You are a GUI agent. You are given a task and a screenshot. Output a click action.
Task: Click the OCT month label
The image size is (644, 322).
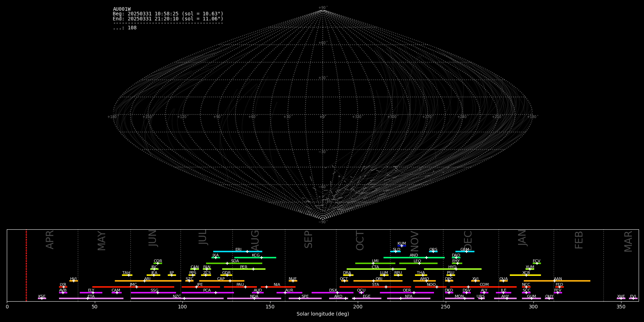pyautogui.click(x=360, y=240)
